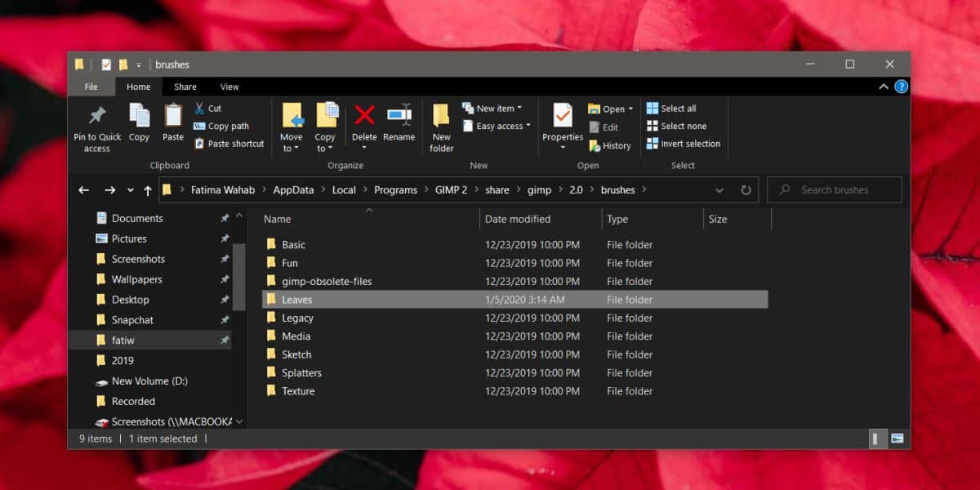Select the Sketch folder
980x490 pixels.
tap(514, 354)
